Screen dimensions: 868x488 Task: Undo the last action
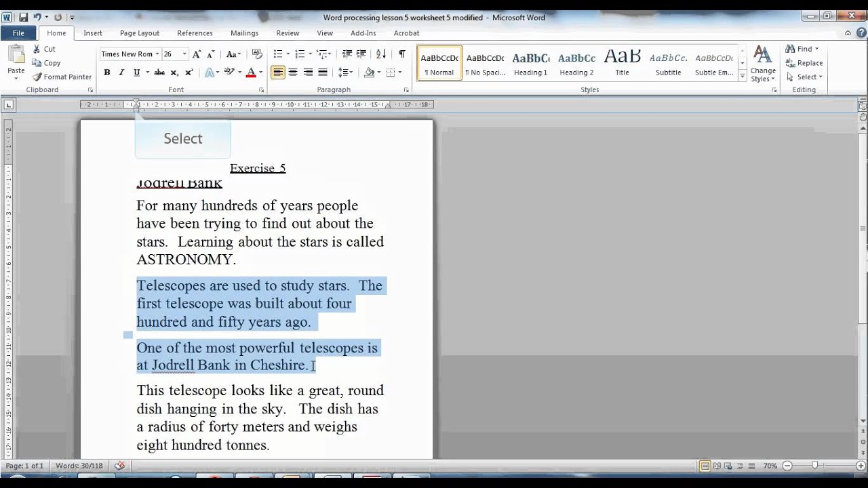coord(37,17)
